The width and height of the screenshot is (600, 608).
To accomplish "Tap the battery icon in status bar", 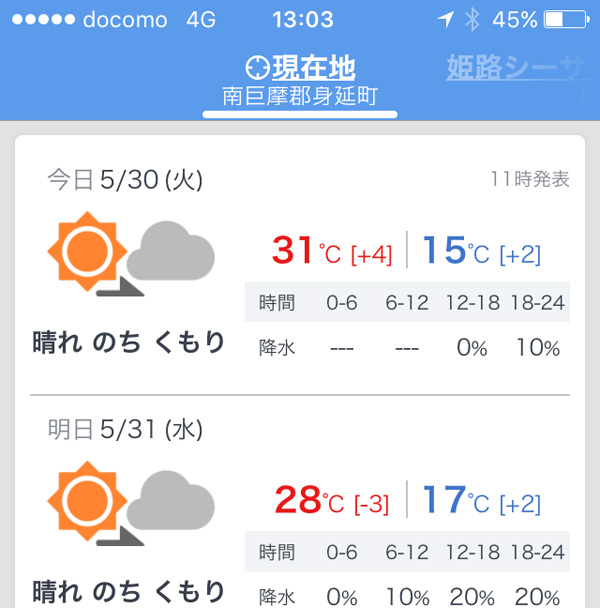I will [x=567, y=20].
